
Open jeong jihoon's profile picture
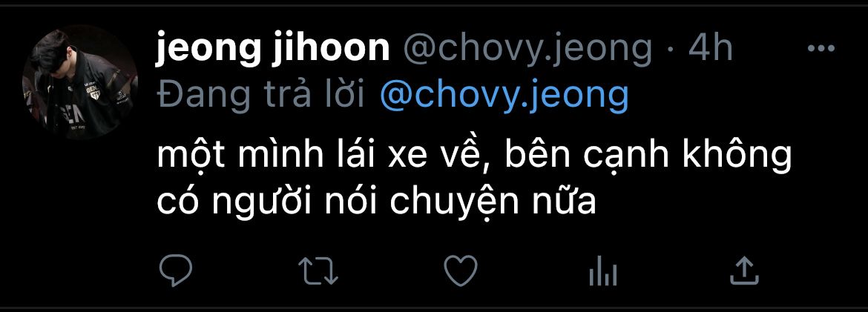click(79, 82)
